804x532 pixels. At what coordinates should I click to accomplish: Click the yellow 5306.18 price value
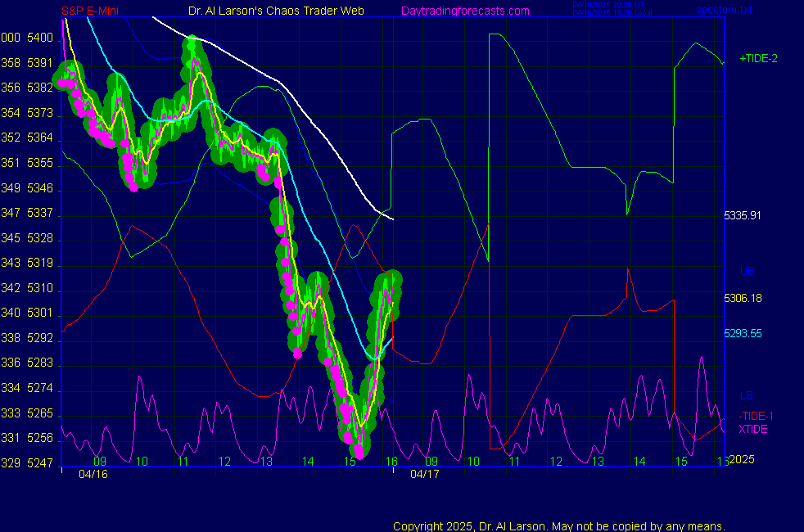[743, 299]
